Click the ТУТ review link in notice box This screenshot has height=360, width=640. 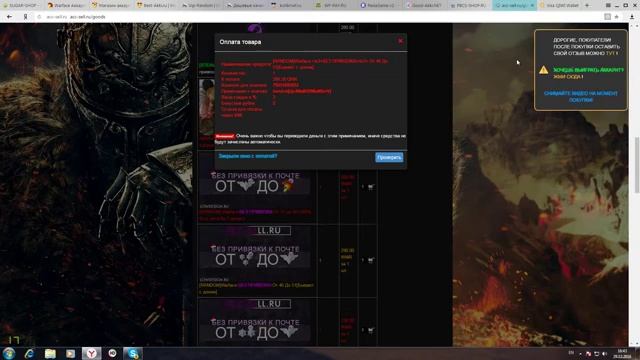tap(611, 53)
